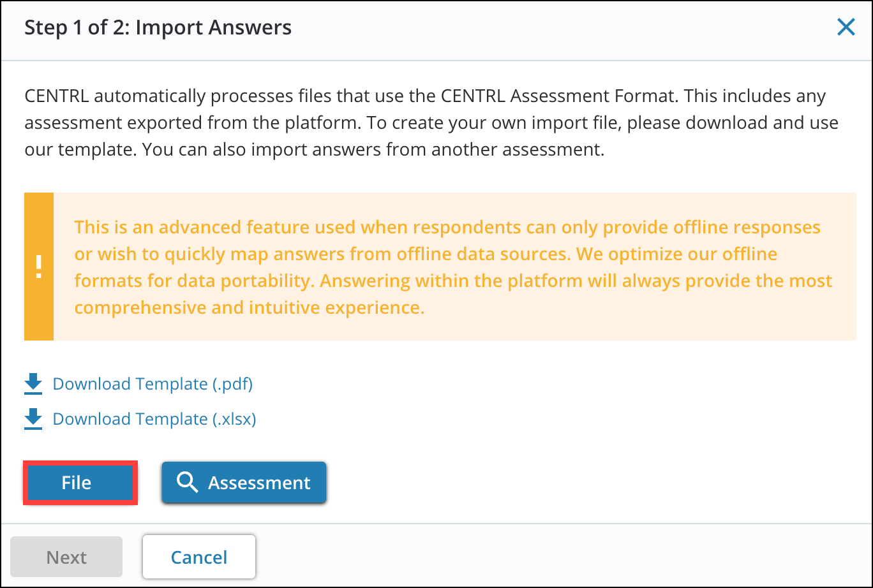The image size is (873, 588).
Task: Click the orange advanced feature warning text
Action: 453,267
